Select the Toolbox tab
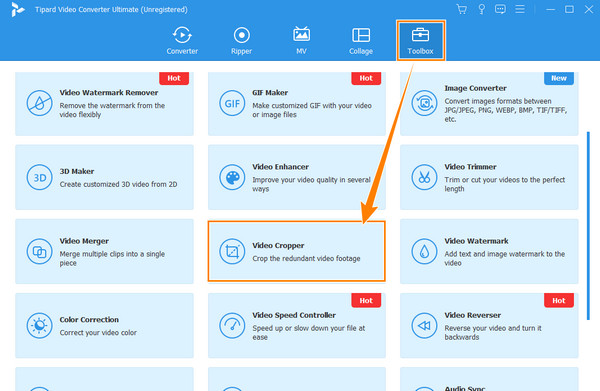The width and height of the screenshot is (600, 391). click(x=420, y=41)
